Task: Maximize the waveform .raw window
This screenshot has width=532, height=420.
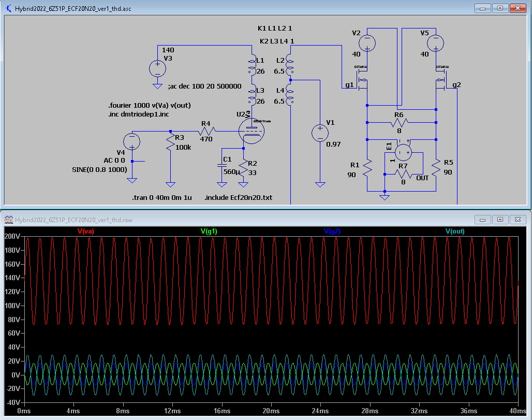Action: pyautogui.click(x=500, y=219)
